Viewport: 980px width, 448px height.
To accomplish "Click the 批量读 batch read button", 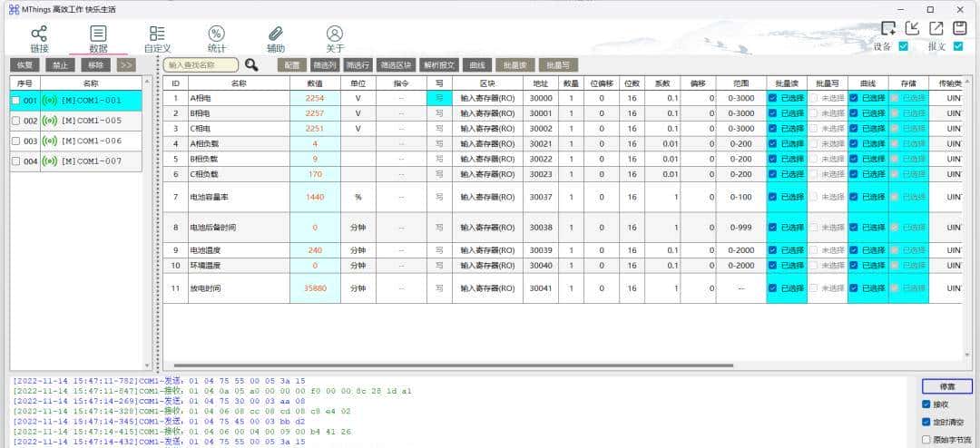I will click(515, 65).
